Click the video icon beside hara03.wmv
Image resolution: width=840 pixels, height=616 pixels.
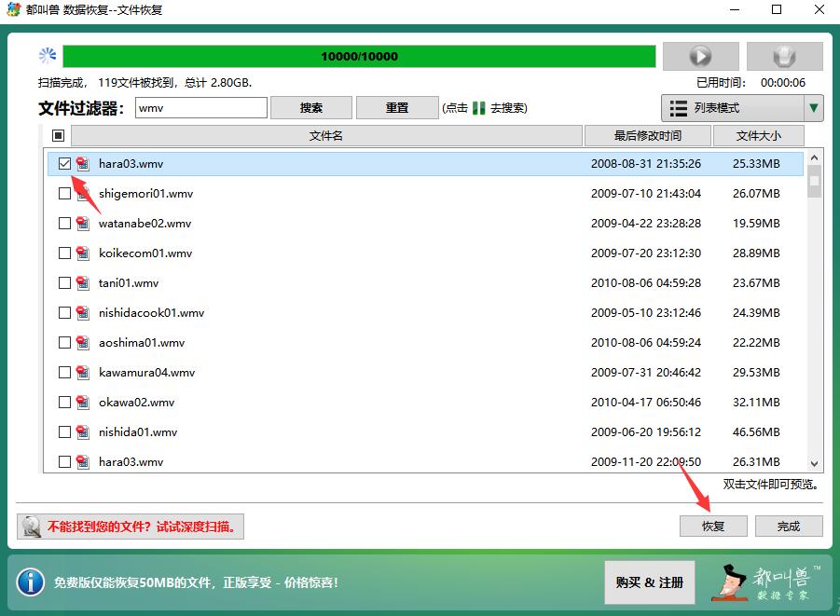point(82,164)
